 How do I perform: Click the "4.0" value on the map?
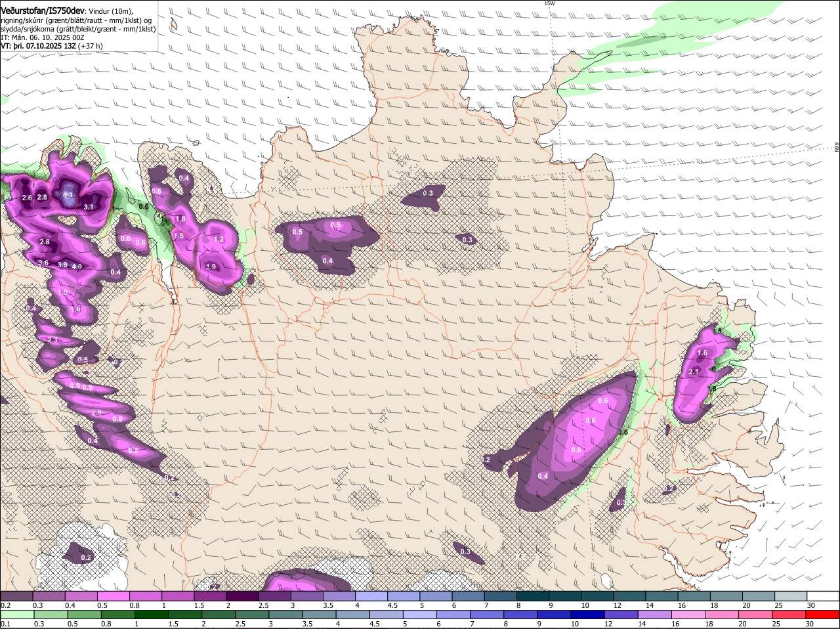tap(77, 267)
